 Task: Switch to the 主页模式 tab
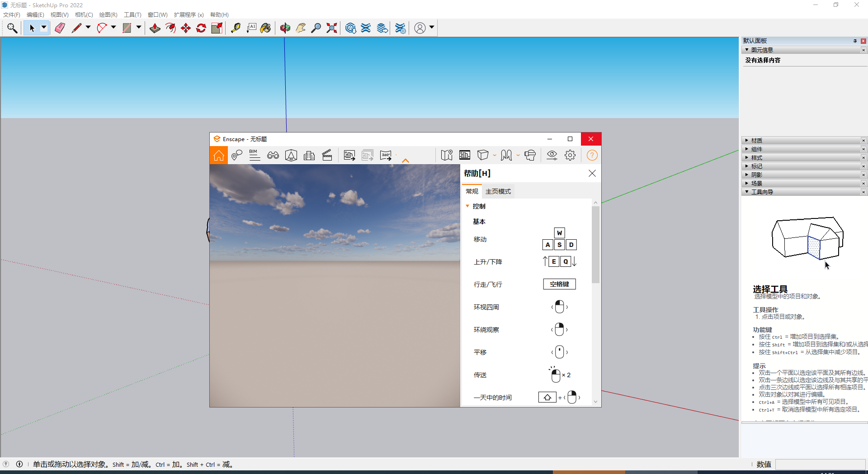click(x=498, y=191)
